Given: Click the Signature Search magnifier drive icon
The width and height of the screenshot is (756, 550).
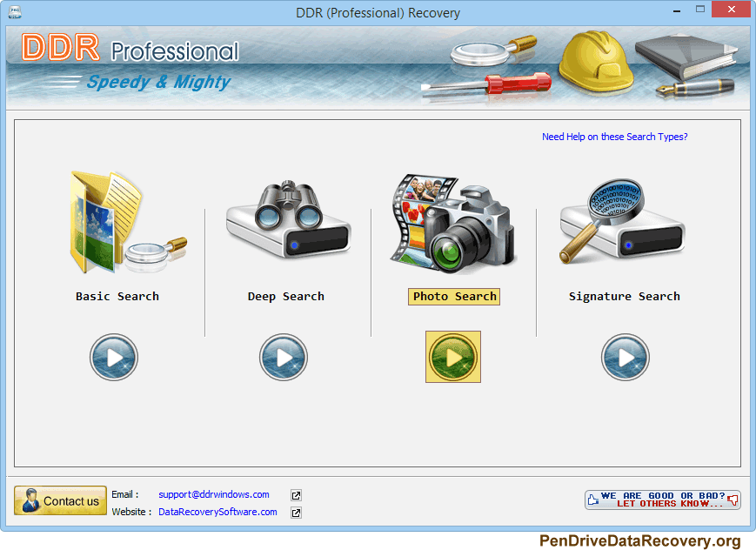Looking at the screenshot, I should click(622, 220).
